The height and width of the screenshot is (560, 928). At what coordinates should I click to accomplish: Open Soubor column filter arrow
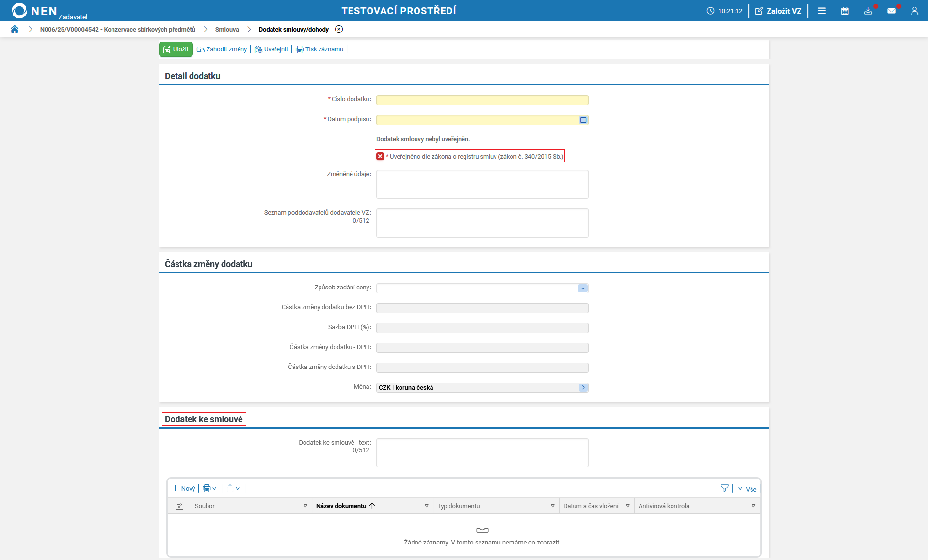(305, 506)
